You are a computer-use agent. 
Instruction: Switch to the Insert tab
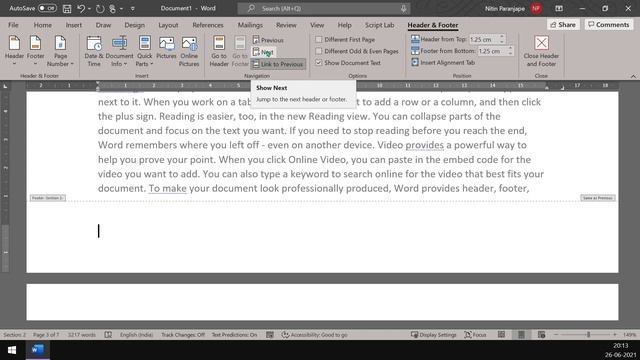73,25
